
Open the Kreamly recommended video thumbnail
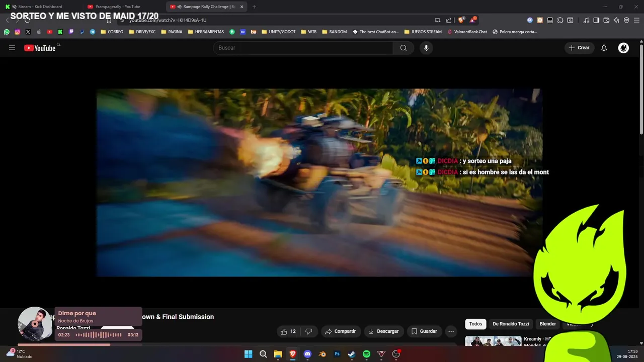pos(493,341)
